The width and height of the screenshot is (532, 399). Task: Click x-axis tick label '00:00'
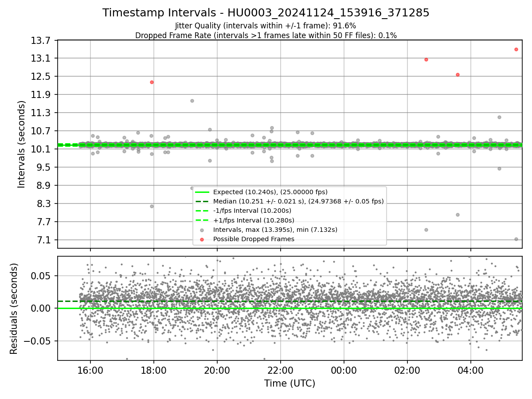[x=344, y=370]
